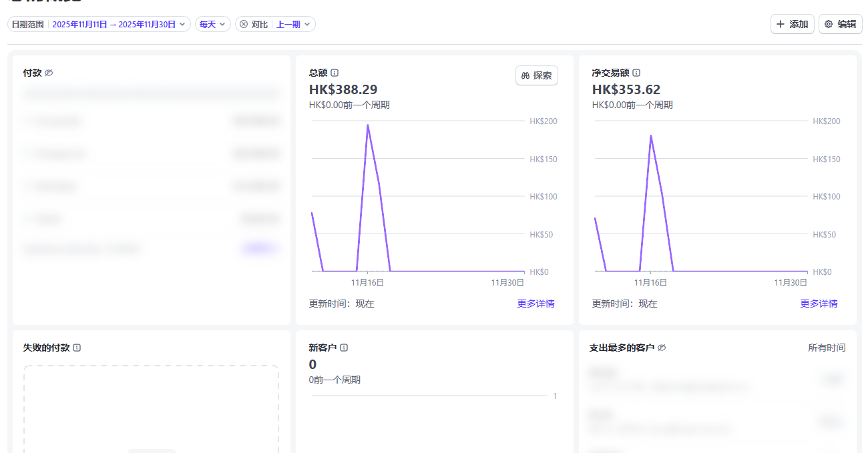
Task: Click the info icon next to 总额
Action: (x=335, y=73)
